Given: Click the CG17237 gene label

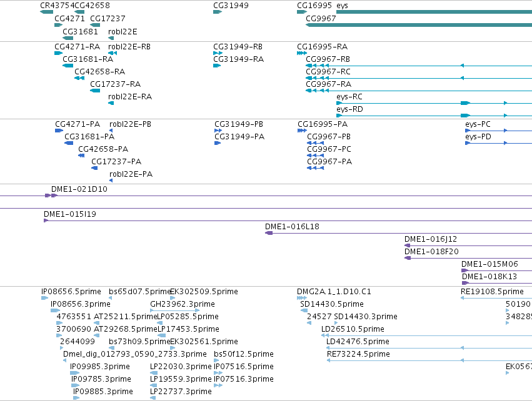Looking at the screenshot, I should pyautogui.click(x=108, y=19).
